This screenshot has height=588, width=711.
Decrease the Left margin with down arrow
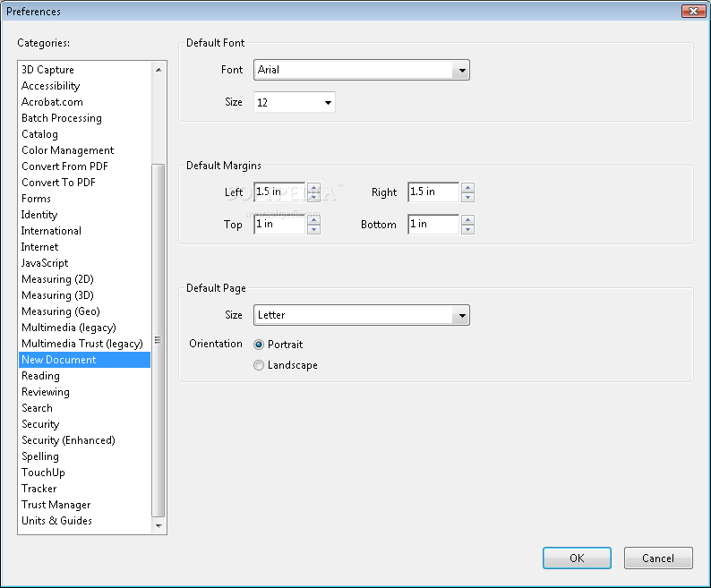coord(313,197)
